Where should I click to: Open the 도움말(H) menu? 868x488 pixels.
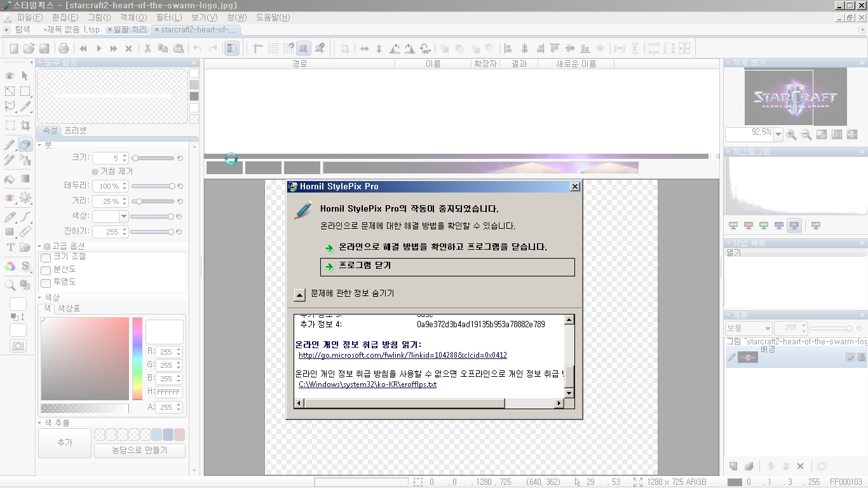point(273,18)
